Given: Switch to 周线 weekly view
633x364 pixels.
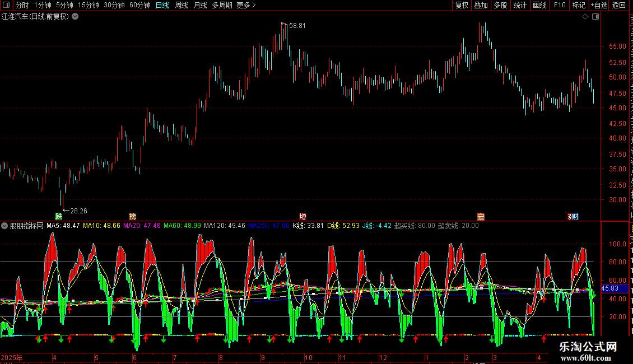Looking at the screenshot, I should (181, 5).
